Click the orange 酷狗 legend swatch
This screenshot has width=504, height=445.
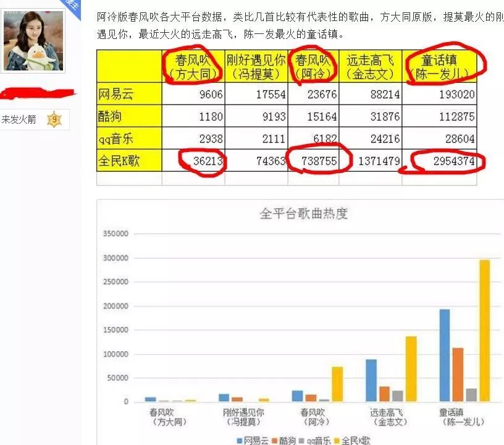[275, 441]
